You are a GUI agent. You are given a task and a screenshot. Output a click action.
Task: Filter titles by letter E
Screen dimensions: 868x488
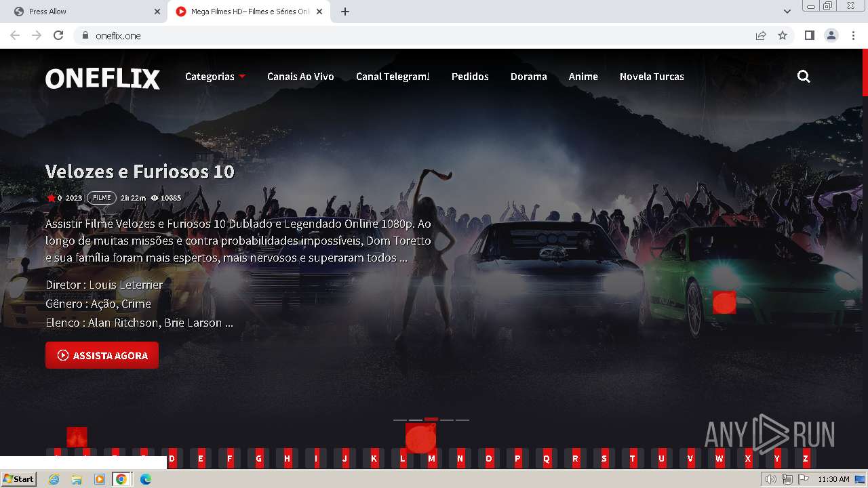201,459
